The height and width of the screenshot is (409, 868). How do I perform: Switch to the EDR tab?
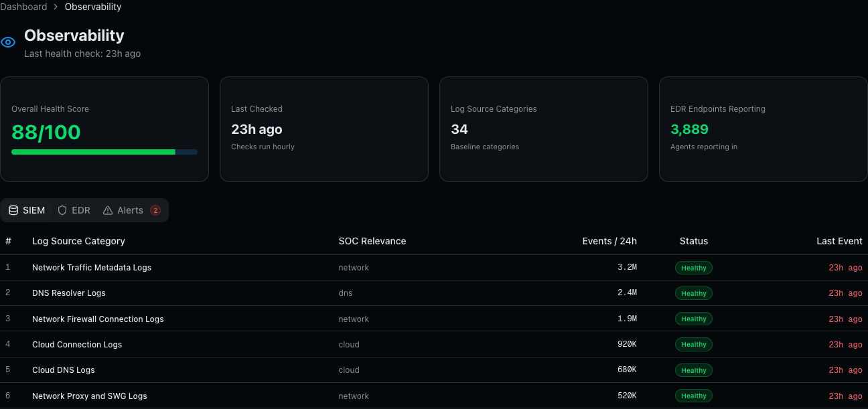74,210
